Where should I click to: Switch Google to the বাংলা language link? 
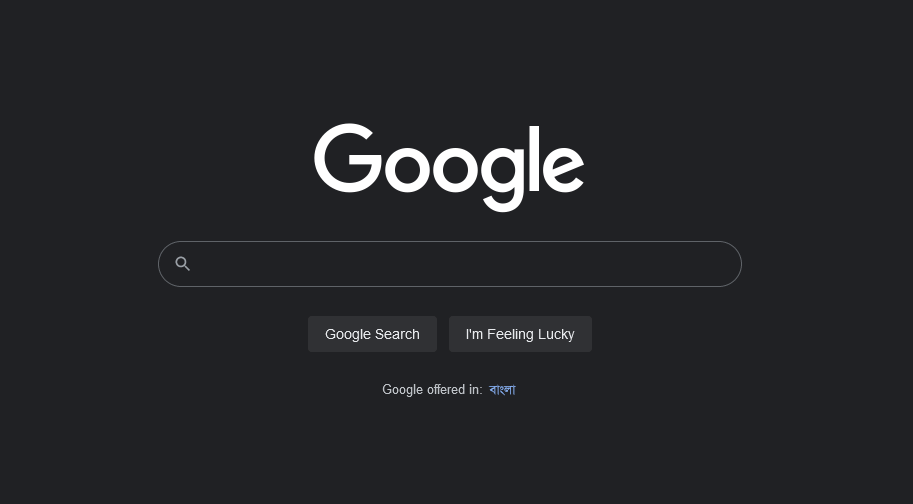click(502, 389)
